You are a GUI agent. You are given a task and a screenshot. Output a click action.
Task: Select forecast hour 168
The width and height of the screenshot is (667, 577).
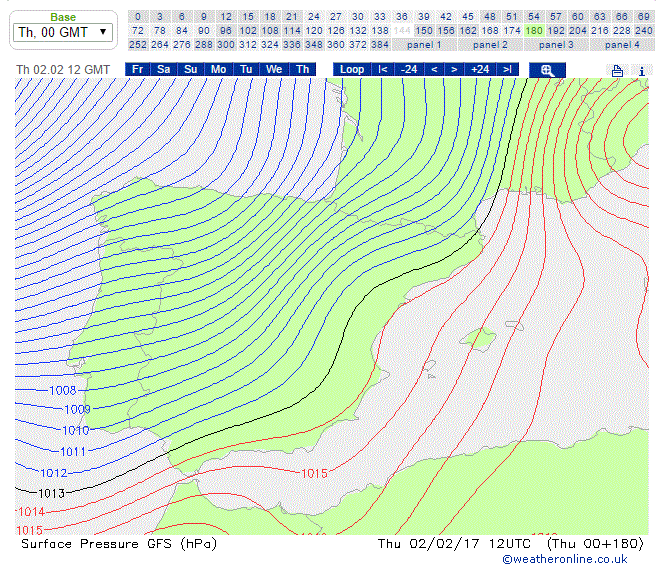(x=490, y=31)
